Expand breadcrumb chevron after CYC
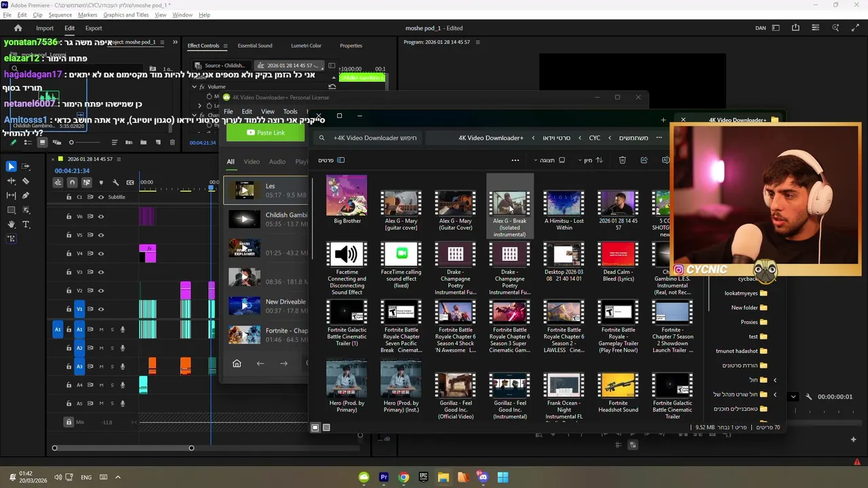The image size is (868, 488). (580, 138)
